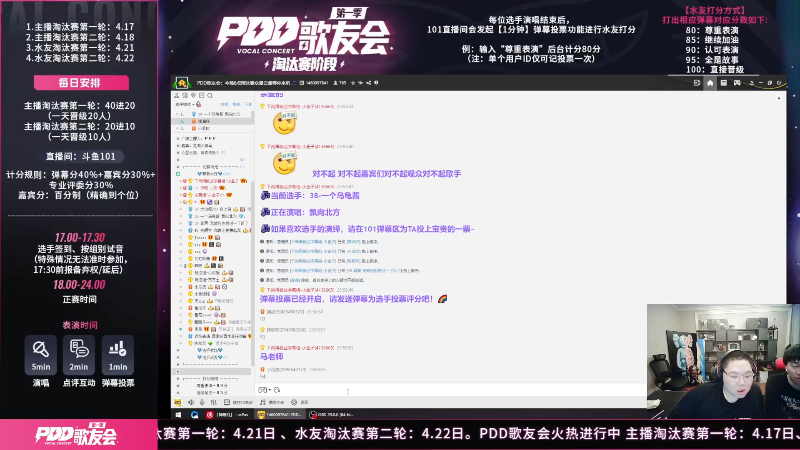Image resolution: width=800 pixels, height=450 pixels.
Task: Click the search magnifier above the channel list
Action: 210,95
